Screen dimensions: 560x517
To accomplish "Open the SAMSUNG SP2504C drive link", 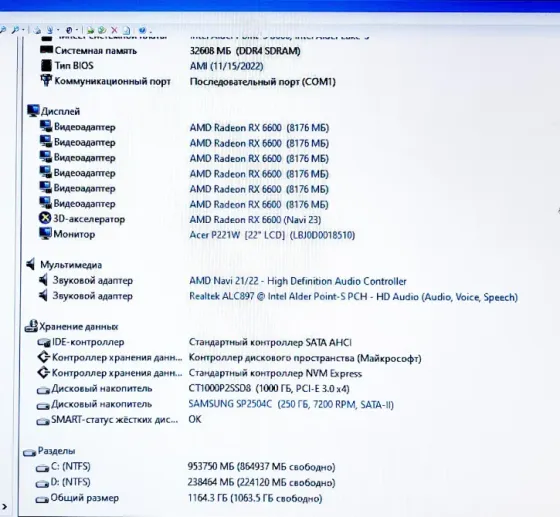I will (291, 404).
